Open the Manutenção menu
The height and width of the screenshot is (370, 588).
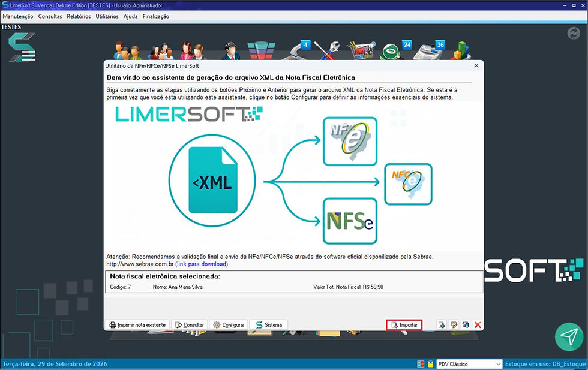pyautogui.click(x=18, y=17)
